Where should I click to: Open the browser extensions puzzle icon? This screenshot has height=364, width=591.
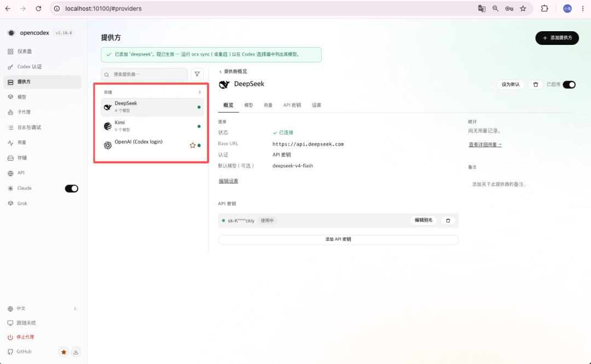click(544, 8)
